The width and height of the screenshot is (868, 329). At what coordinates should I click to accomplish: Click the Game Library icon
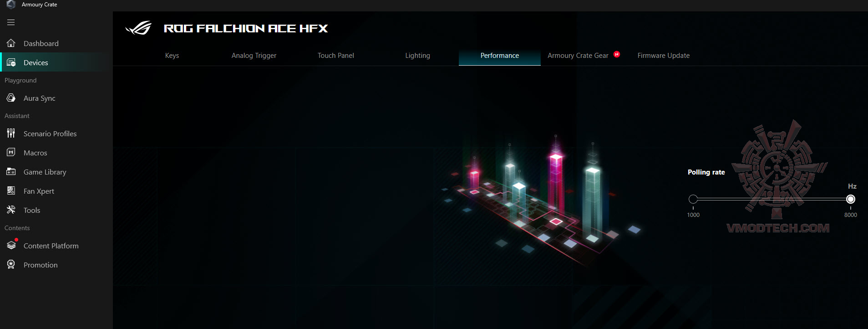(x=11, y=172)
